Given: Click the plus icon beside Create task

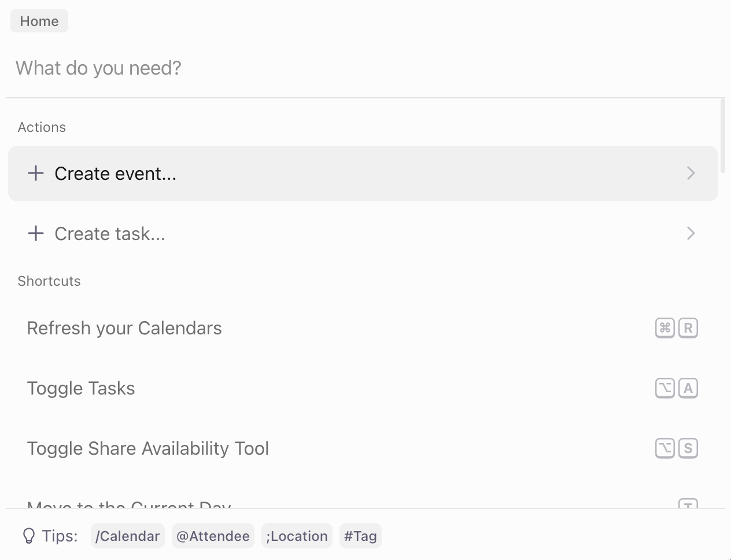Looking at the screenshot, I should [36, 233].
